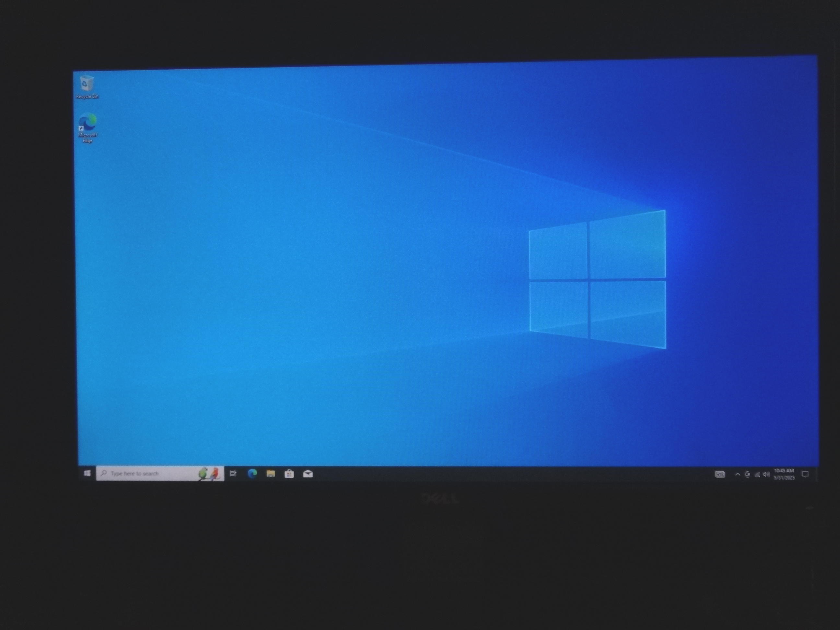Select the Microsoft Edge desktop shortcut
Image resolution: width=840 pixels, height=630 pixels.
pos(87,128)
